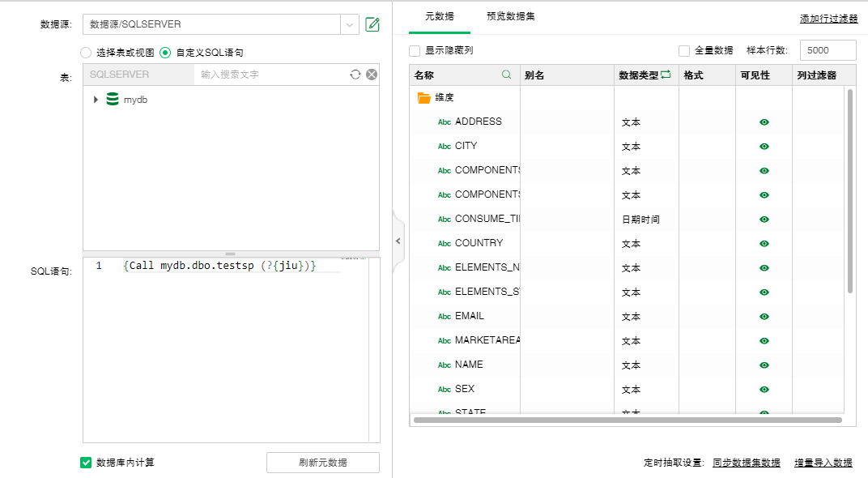Enable the 显示隐藏列 checkbox
The width and height of the screenshot is (868, 478).
[x=415, y=50]
